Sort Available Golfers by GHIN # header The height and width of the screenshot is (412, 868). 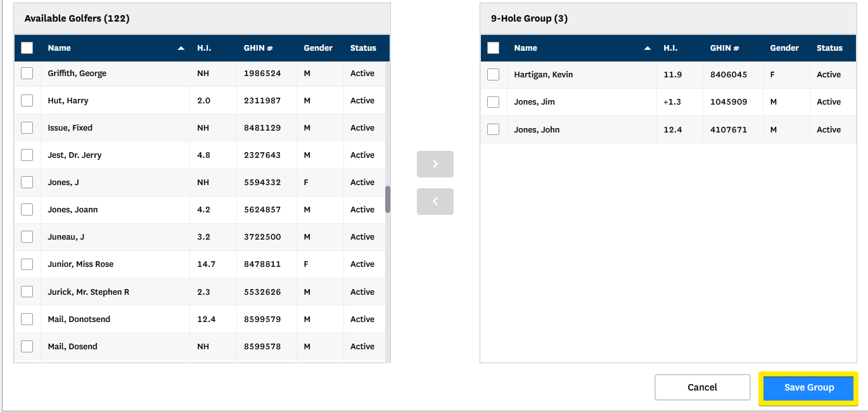coord(259,48)
